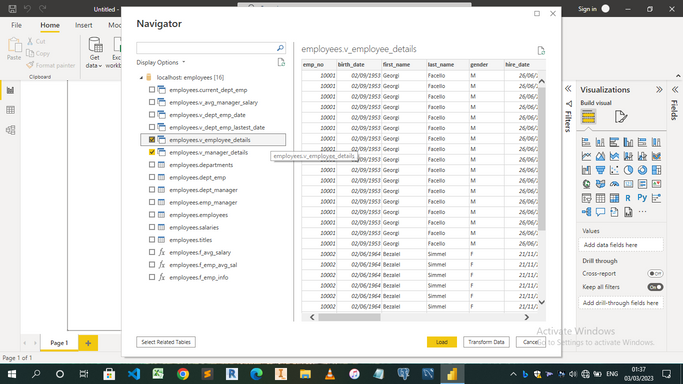The width and height of the screenshot is (683, 384).
Task: Collapse the ribbon with the chevron
Action: click(678, 76)
